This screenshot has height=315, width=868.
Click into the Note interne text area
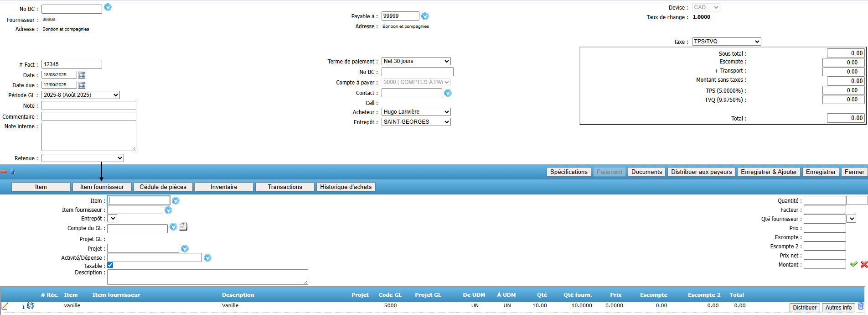click(x=89, y=136)
